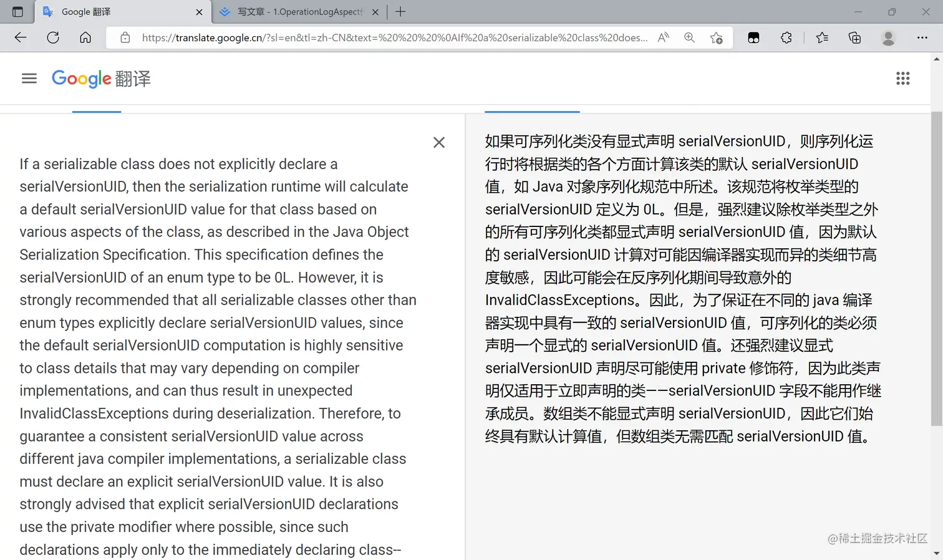
Task: Open browser Settings and more menu
Action: tap(922, 37)
